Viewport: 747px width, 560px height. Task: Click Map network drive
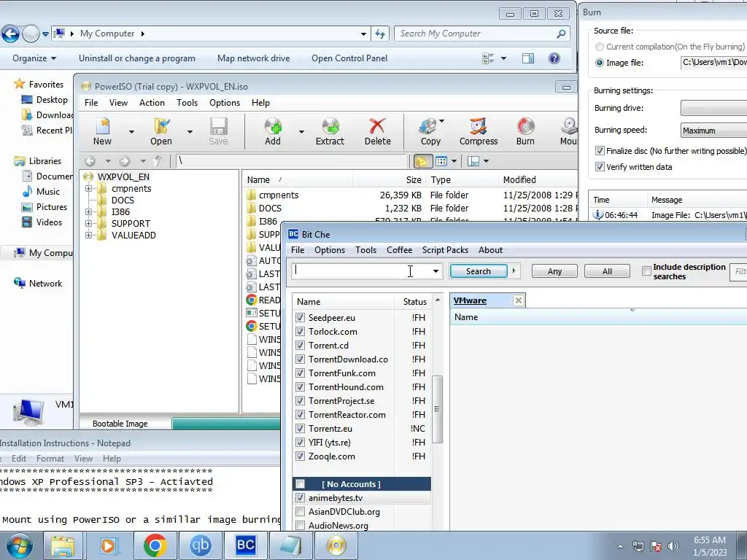[253, 58]
